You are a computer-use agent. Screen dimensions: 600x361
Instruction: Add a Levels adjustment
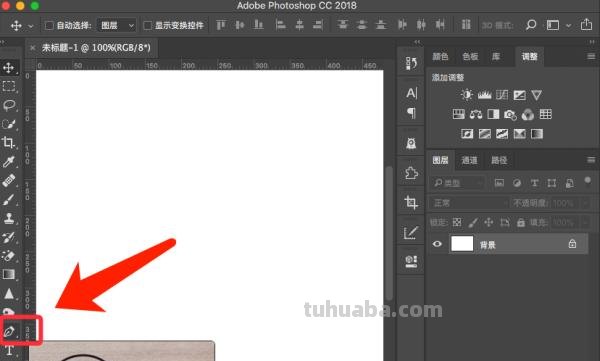(x=484, y=95)
